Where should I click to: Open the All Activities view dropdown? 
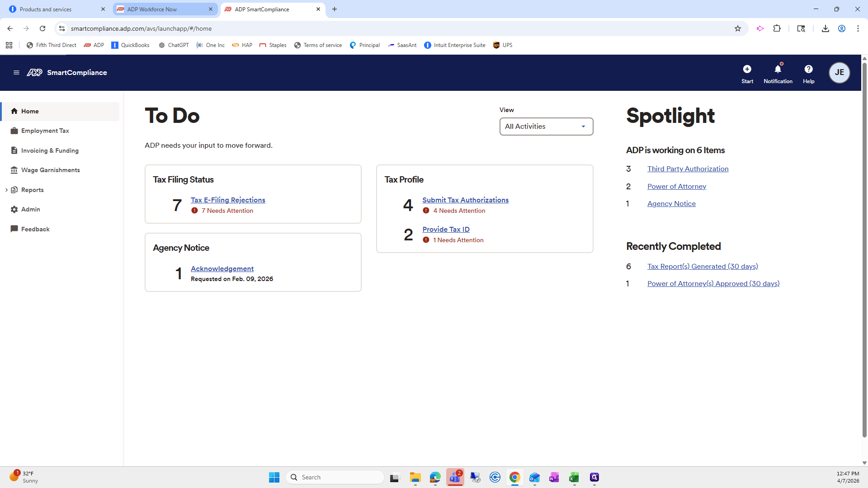pos(546,127)
